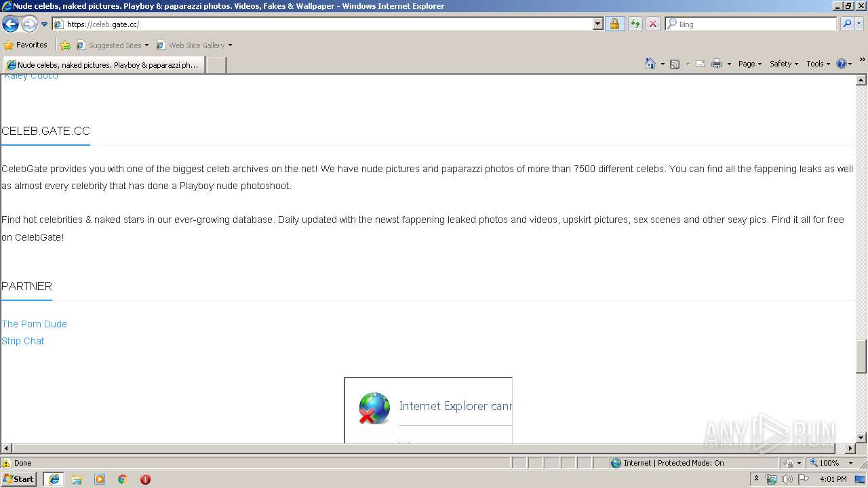This screenshot has height=488, width=868.
Task: Click the horizontal scrollbar right arrow
Action: click(x=850, y=449)
